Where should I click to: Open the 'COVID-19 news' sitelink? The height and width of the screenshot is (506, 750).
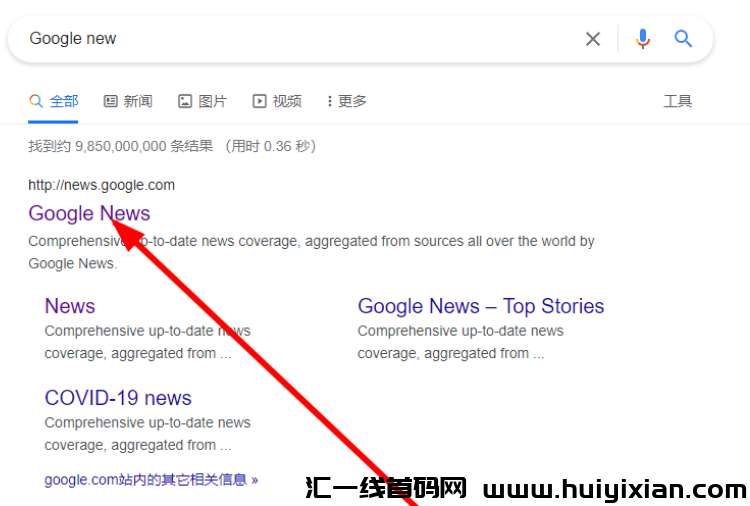click(x=118, y=398)
